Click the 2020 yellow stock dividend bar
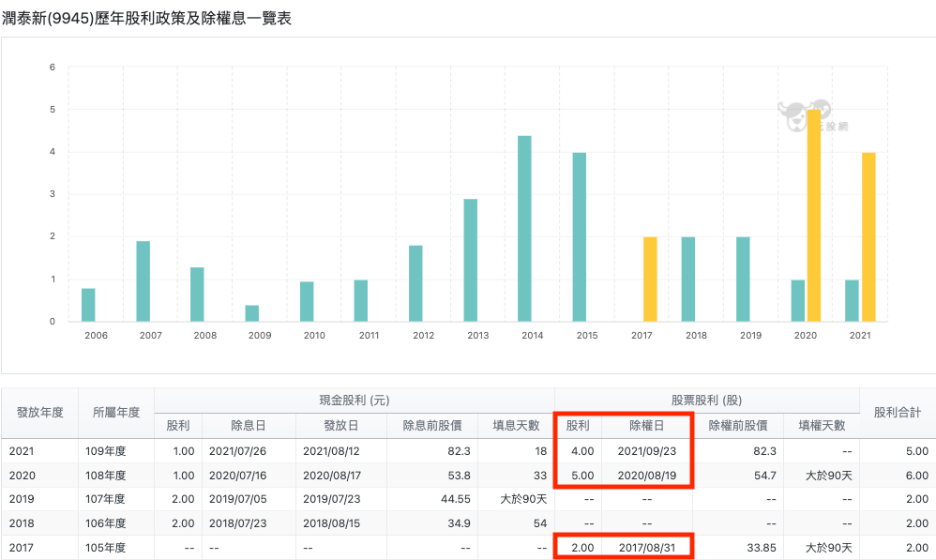This screenshot has width=936, height=560. click(814, 216)
